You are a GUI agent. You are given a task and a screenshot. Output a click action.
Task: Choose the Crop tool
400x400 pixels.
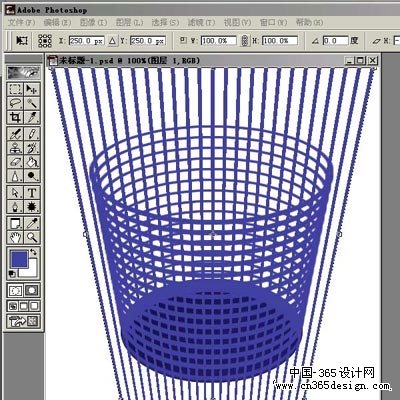[15, 117]
